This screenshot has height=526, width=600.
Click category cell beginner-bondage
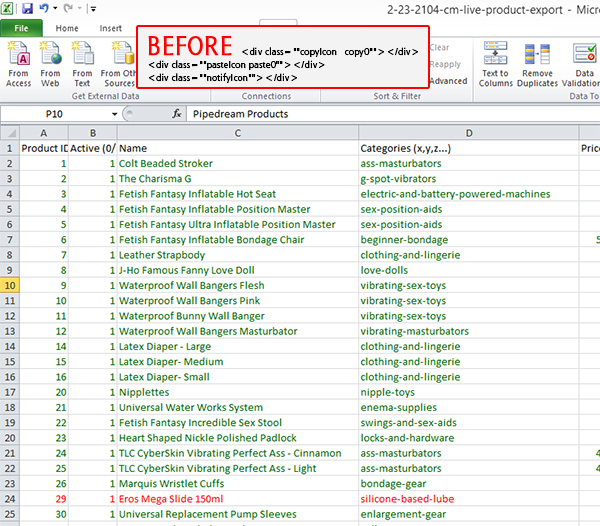click(469, 240)
